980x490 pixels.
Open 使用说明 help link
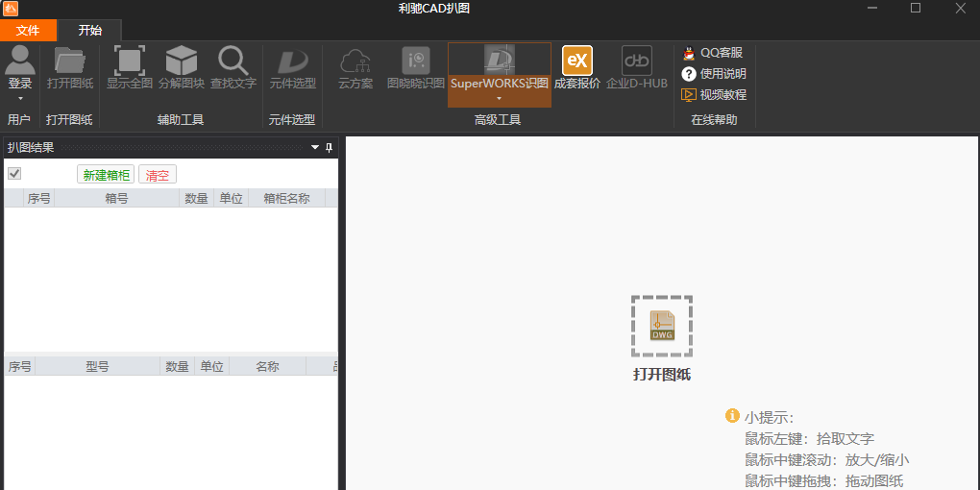pyautogui.click(x=715, y=74)
